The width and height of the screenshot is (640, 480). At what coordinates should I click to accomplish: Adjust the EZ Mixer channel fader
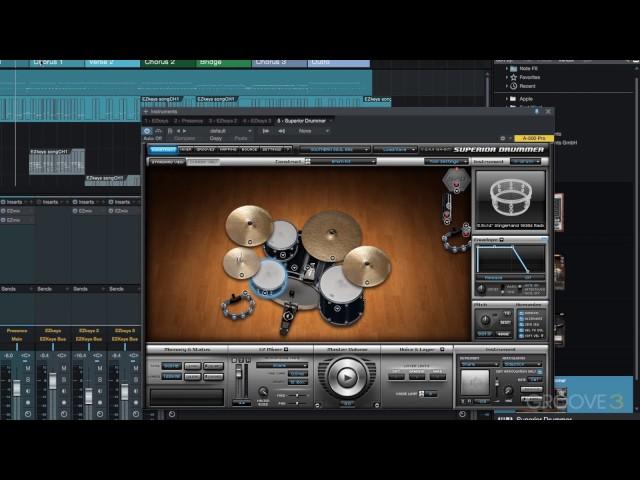pyautogui.click(x=240, y=371)
